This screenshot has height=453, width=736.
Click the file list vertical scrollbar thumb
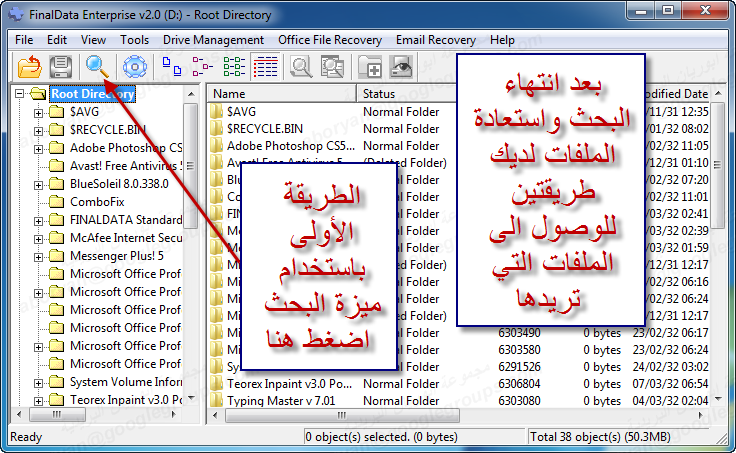tap(718, 165)
